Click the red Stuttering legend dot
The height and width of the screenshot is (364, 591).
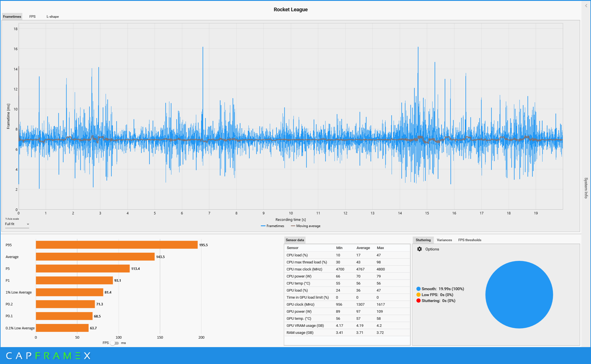(418, 301)
